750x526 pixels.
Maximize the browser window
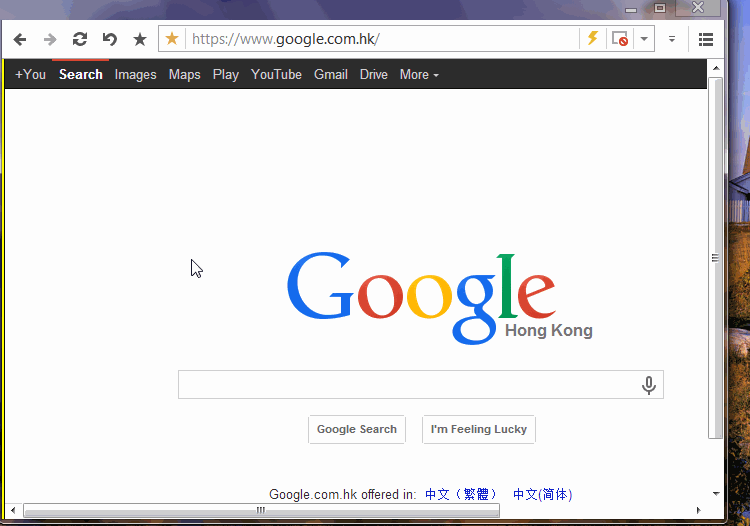click(660, 8)
